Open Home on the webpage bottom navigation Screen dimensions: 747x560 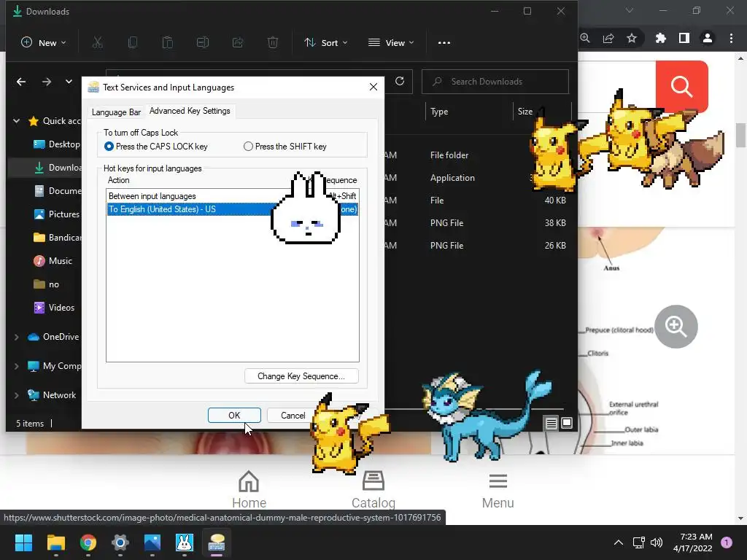coord(249,489)
